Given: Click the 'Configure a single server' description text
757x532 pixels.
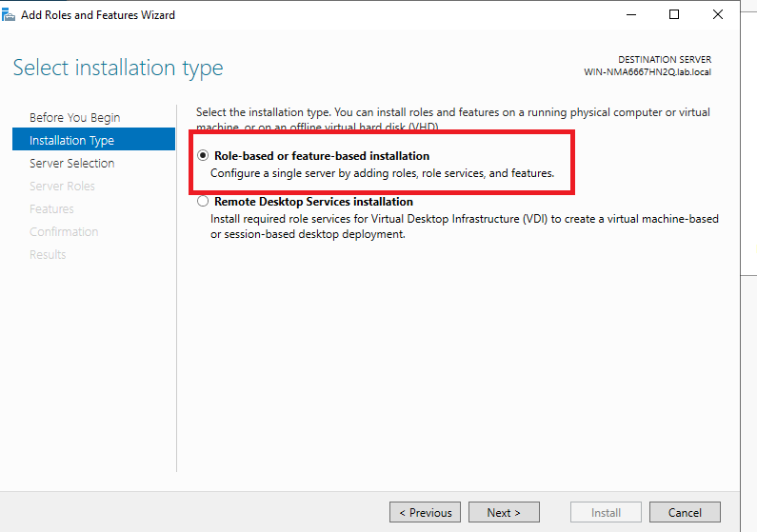Looking at the screenshot, I should click(382, 173).
